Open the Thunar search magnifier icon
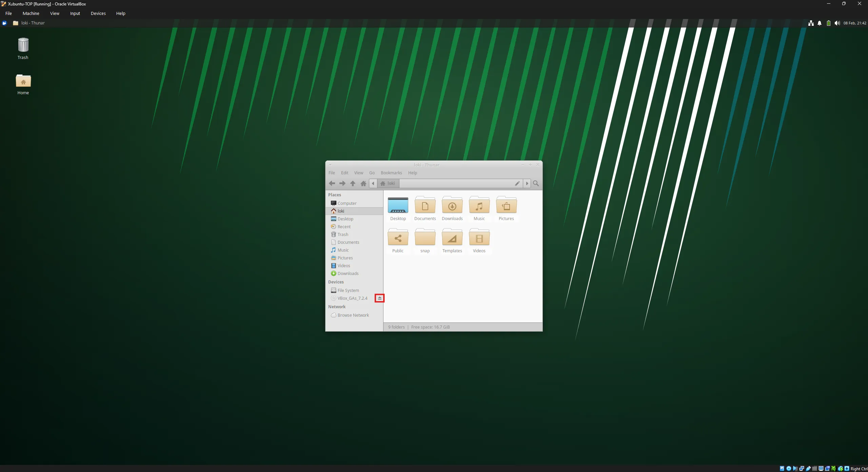The width and height of the screenshot is (868, 472). click(536, 183)
